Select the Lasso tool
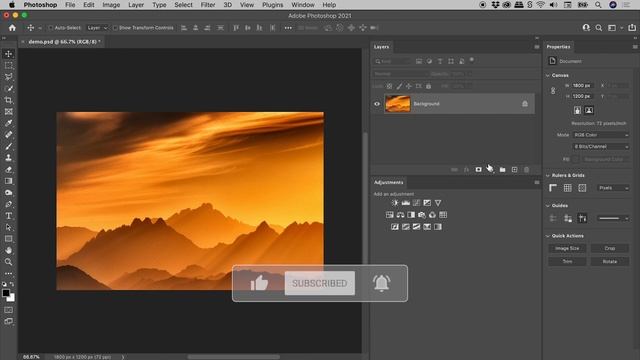Viewport: 640px width, 360px height. pos(8,77)
